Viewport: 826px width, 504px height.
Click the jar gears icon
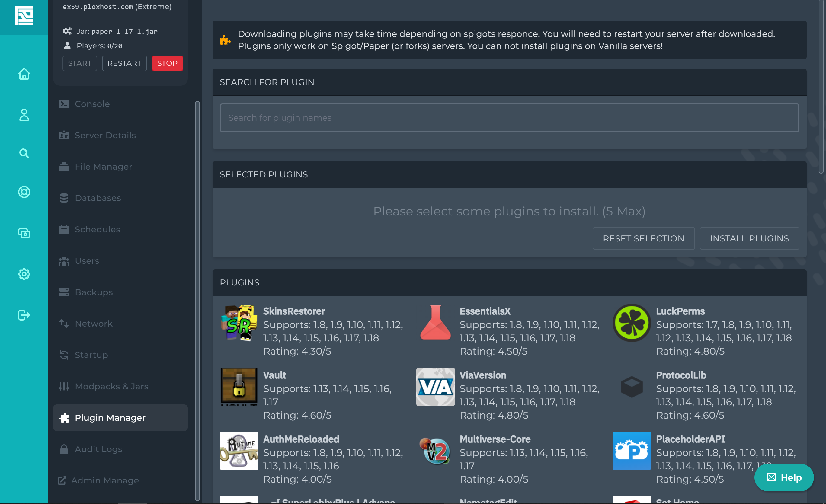point(67,31)
